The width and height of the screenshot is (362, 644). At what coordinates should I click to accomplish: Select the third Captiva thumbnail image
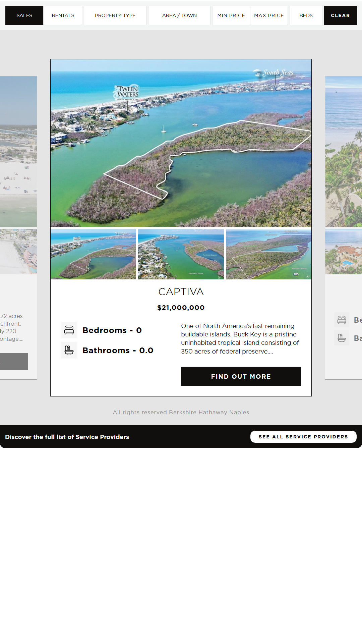click(x=268, y=254)
